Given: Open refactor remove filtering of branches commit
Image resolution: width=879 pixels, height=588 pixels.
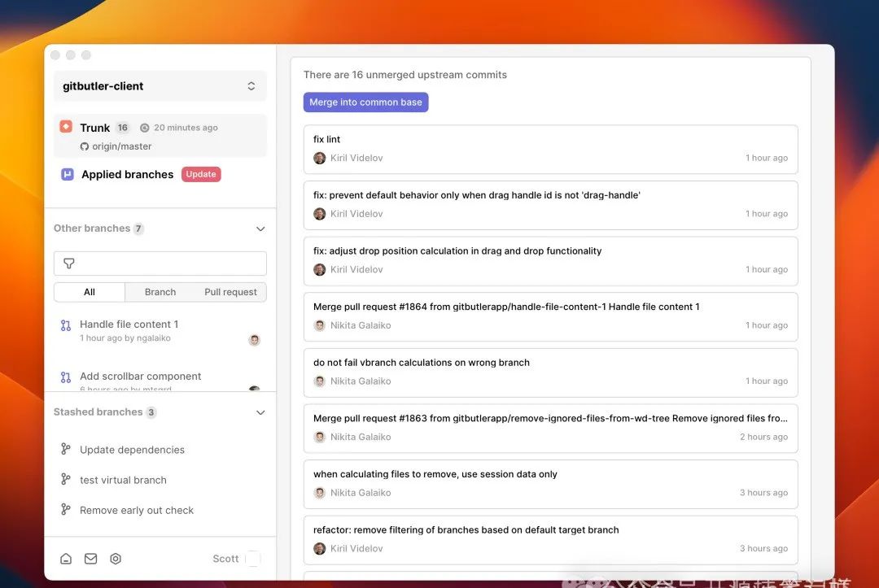Looking at the screenshot, I should (x=550, y=540).
